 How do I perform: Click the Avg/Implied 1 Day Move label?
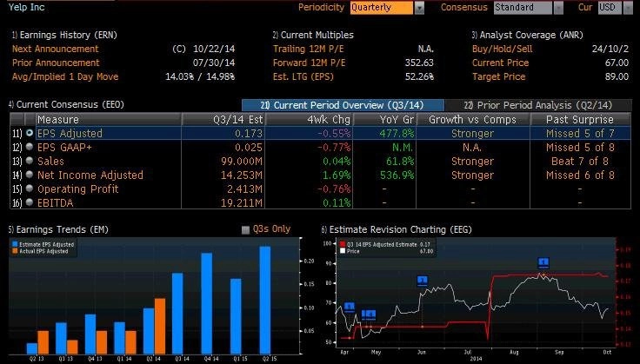point(65,76)
